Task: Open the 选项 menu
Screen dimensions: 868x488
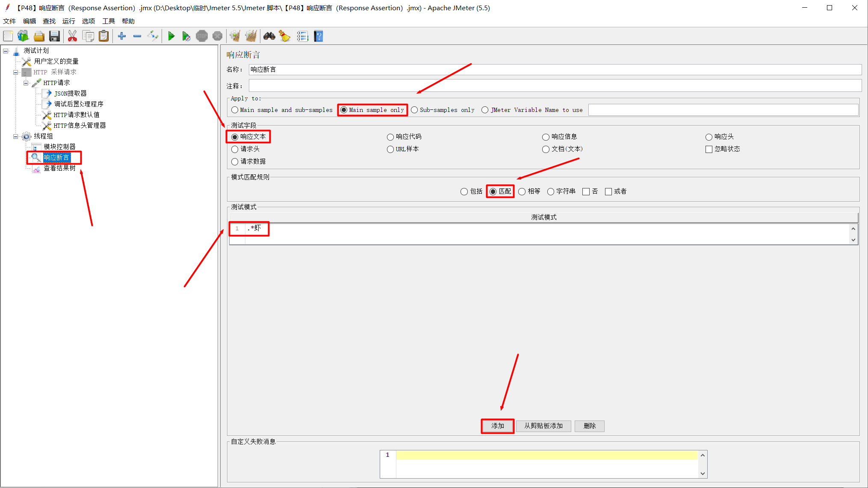Action: point(88,21)
